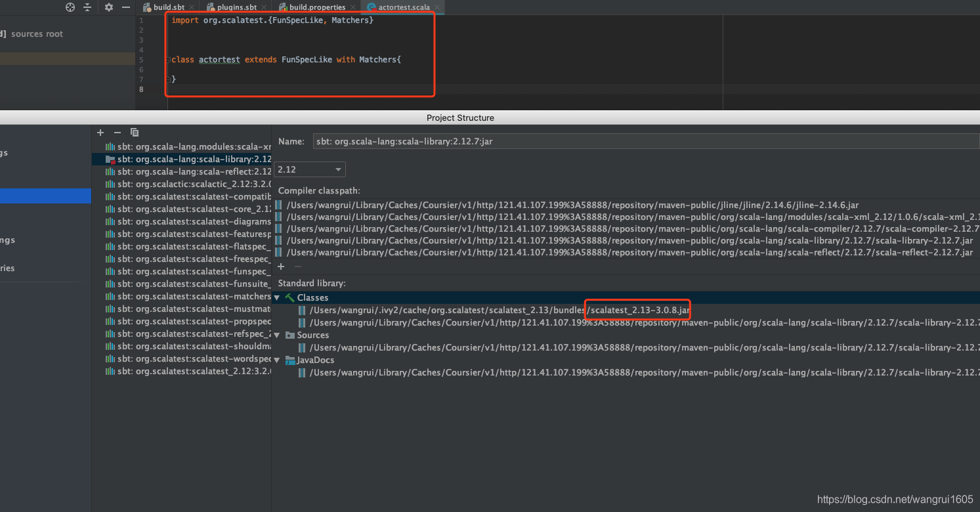Click the import org.scalatest line in editor
Viewport: 980px width, 512px height.
(x=272, y=20)
